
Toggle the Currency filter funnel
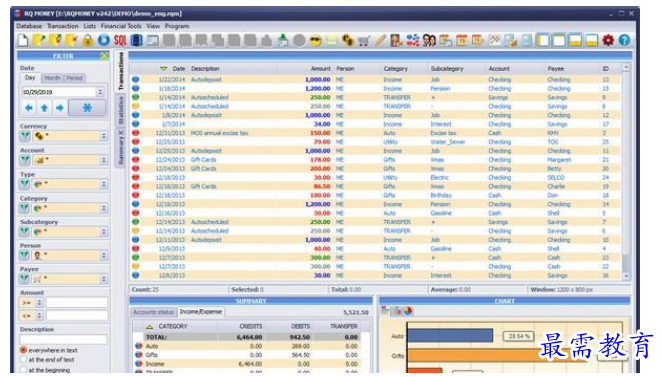25,136
